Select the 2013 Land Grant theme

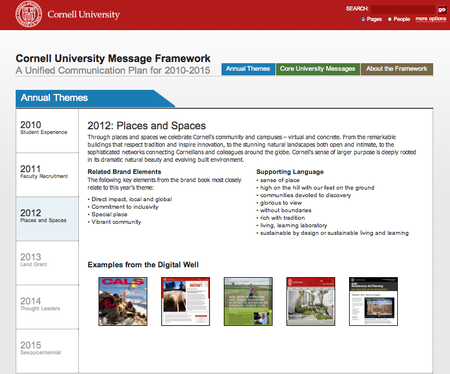[47, 263]
